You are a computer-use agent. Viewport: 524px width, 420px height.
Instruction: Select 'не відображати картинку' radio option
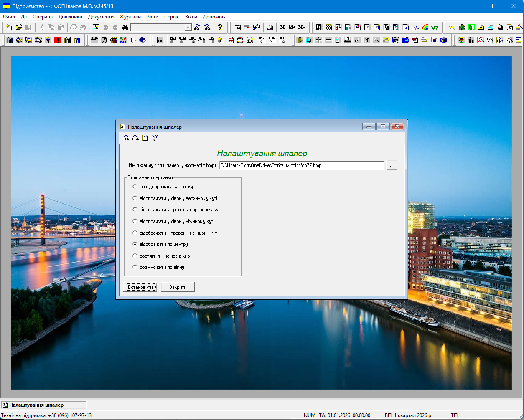[x=135, y=187]
